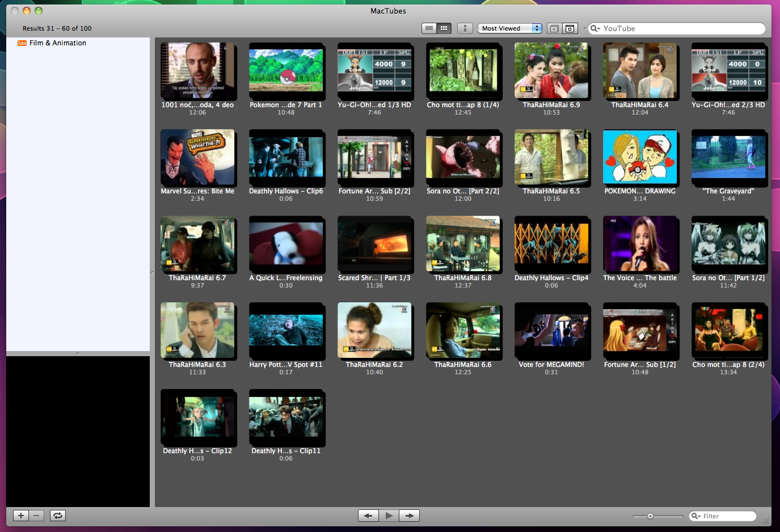Open Cho mot ti...ap 8 (1/4) video

coord(463,70)
